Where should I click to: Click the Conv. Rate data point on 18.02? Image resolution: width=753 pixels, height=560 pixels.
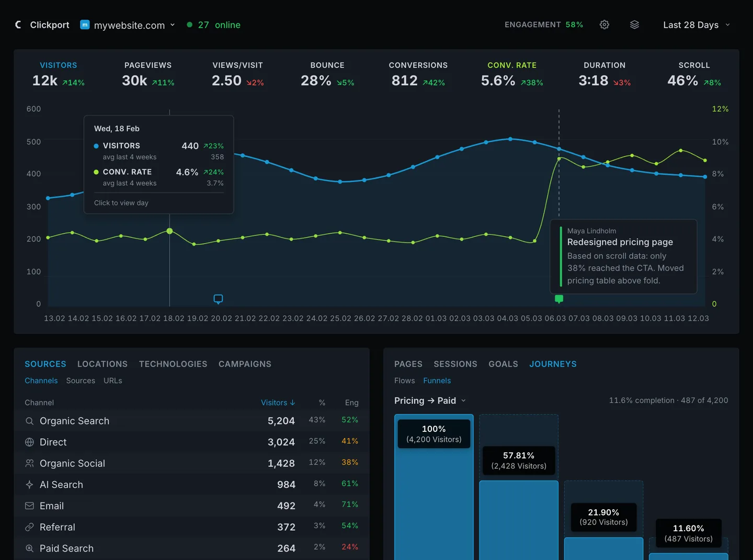tap(169, 231)
